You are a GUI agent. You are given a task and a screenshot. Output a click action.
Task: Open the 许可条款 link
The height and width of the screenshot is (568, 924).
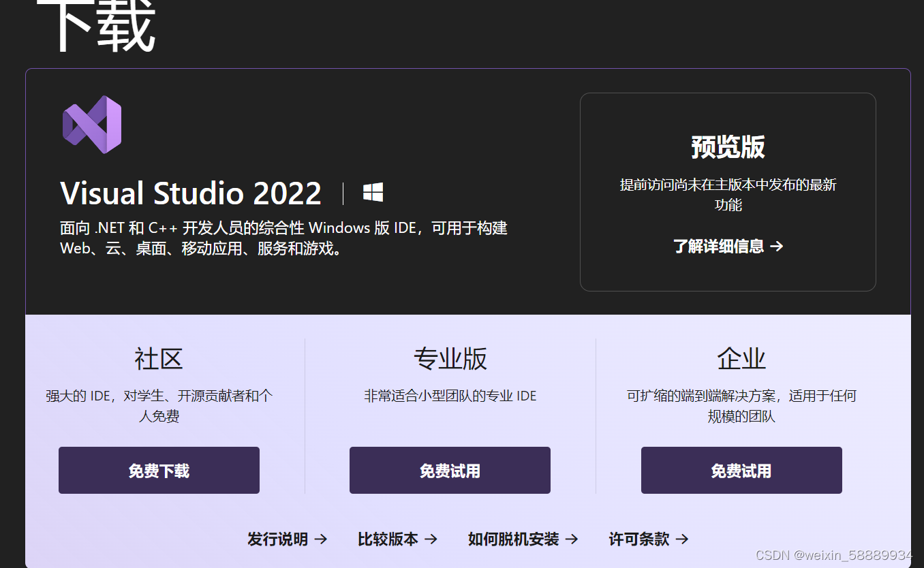[649, 539]
